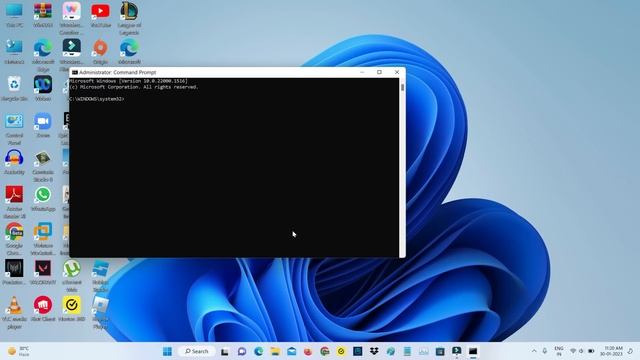This screenshot has width=640, height=360.
Task: Launch Google Chrome Beta desktop shortcut
Action: coord(14,239)
